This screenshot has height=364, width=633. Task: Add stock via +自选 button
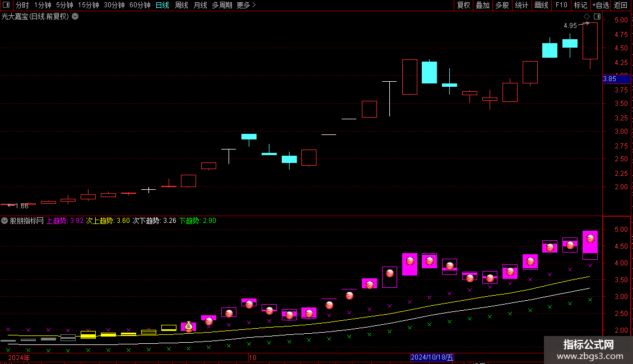coord(601,5)
